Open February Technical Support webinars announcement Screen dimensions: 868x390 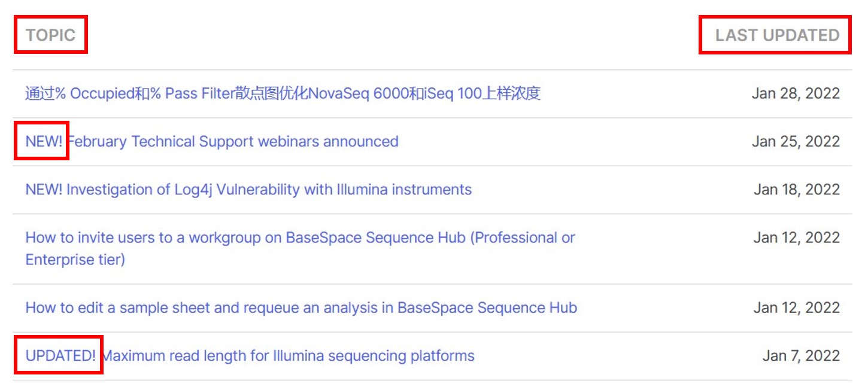pos(232,141)
